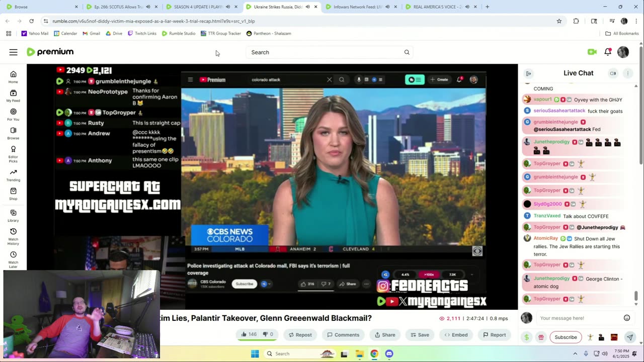Click the system tray microphone icon

(587, 353)
